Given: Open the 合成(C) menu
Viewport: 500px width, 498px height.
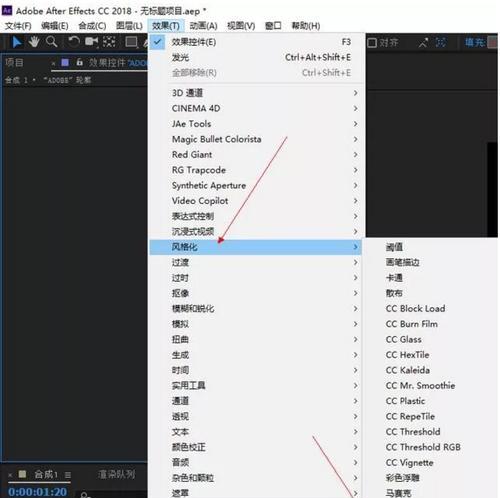Looking at the screenshot, I should point(92,26).
